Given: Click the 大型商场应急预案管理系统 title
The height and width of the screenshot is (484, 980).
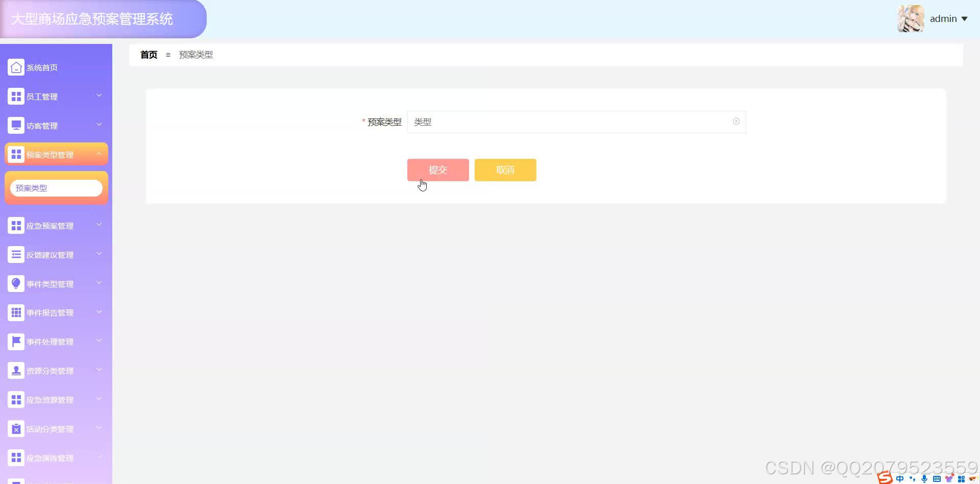Looking at the screenshot, I should click(x=92, y=19).
